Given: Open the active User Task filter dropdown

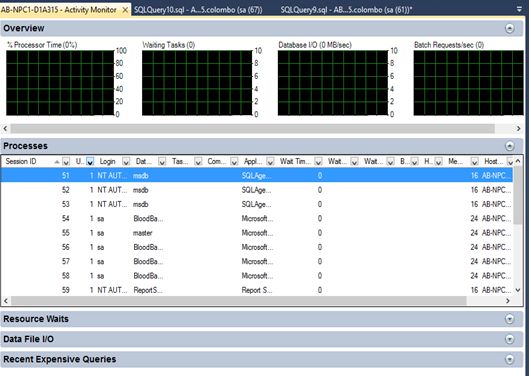Looking at the screenshot, I should point(90,162).
